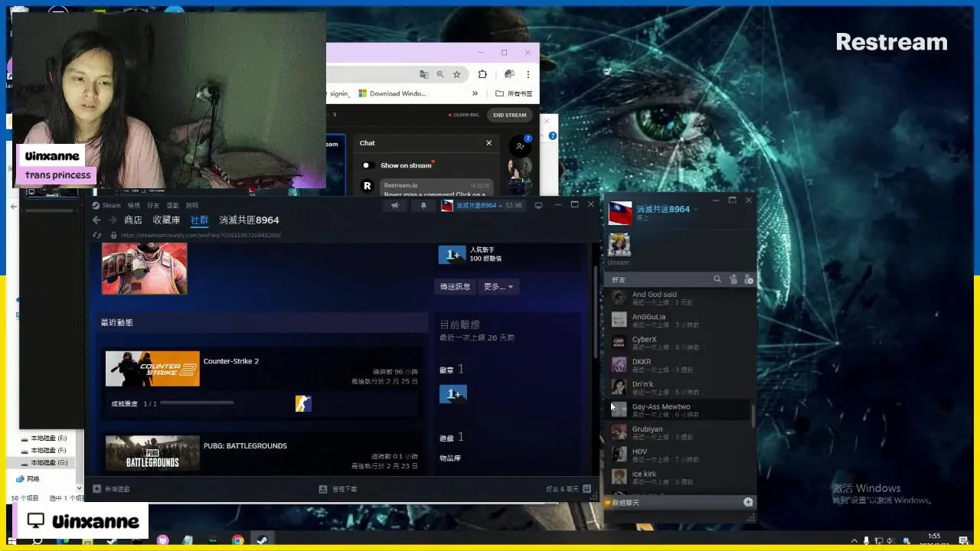Open the PUBG: BATTLEGROUNDS game thumbnail
This screenshot has width=980, height=551.
[152, 452]
